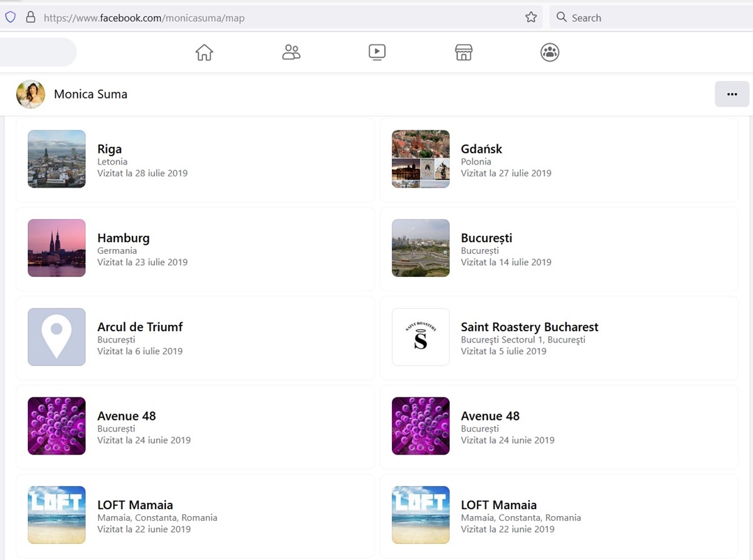Click Monica Suma's profile picture

(x=31, y=94)
